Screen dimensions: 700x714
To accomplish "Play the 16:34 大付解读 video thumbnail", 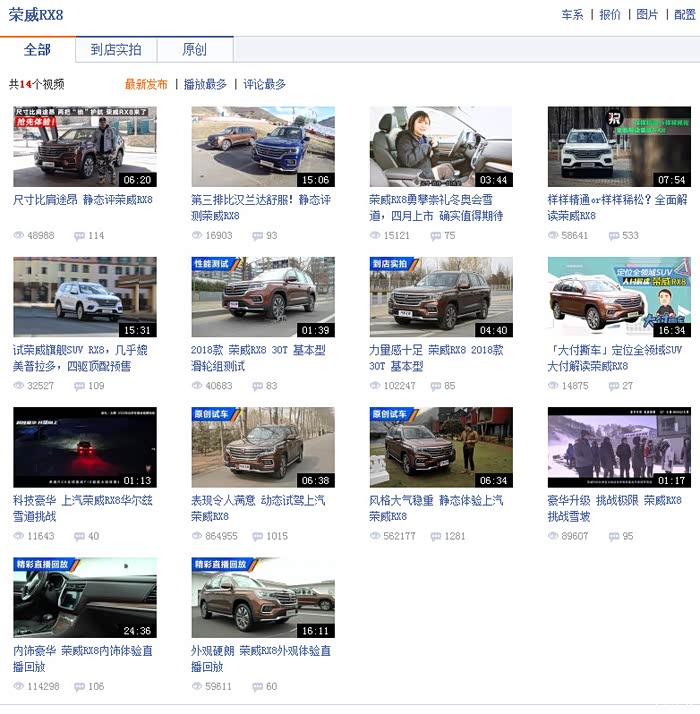I will coord(619,297).
